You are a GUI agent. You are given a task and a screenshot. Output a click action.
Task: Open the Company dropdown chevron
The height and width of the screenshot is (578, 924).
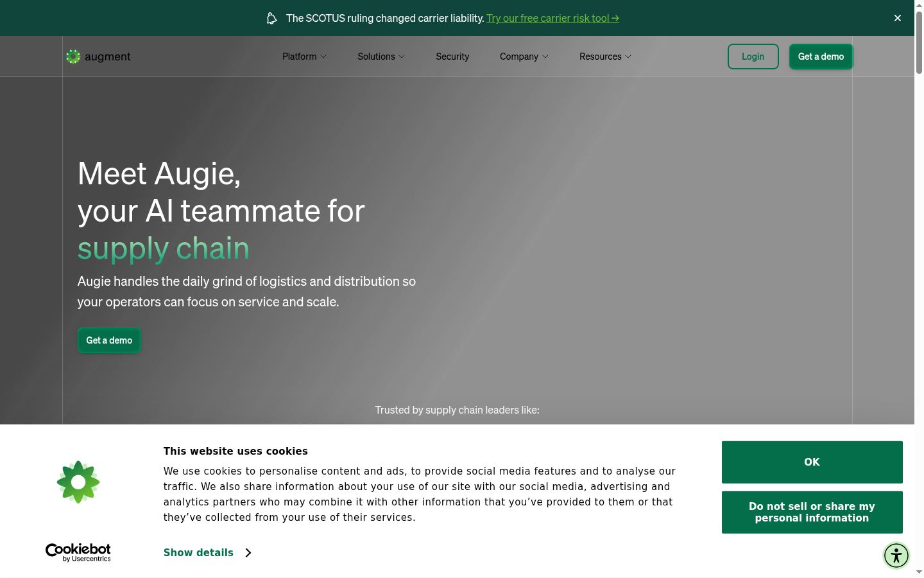(x=545, y=57)
